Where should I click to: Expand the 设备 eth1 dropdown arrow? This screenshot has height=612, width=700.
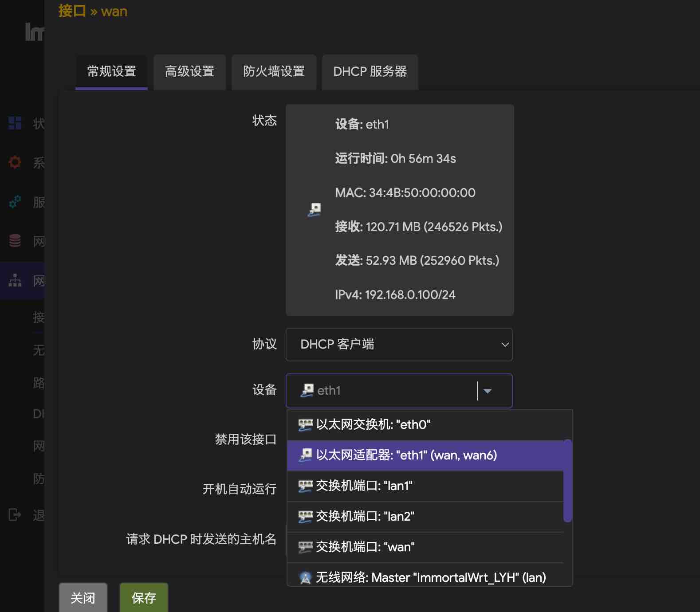[488, 391]
